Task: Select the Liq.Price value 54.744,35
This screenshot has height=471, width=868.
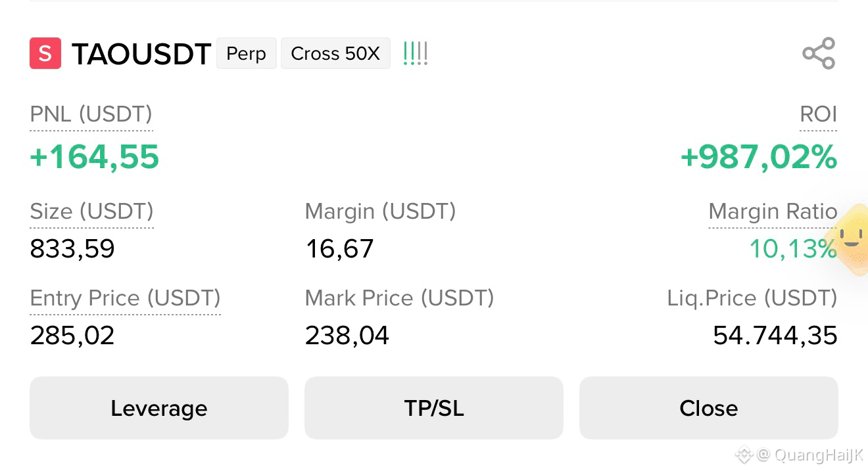Action: click(x=775, y=336)
